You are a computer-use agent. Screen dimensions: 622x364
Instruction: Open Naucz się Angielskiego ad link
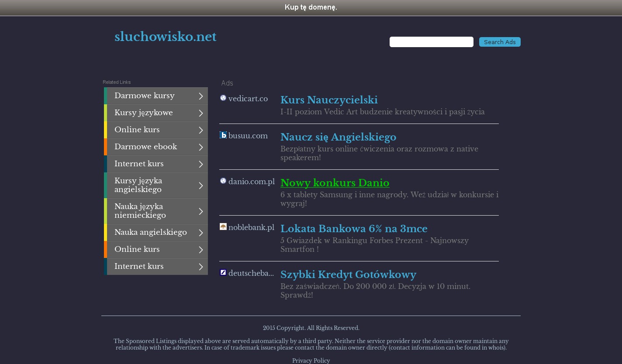(338, 137)
